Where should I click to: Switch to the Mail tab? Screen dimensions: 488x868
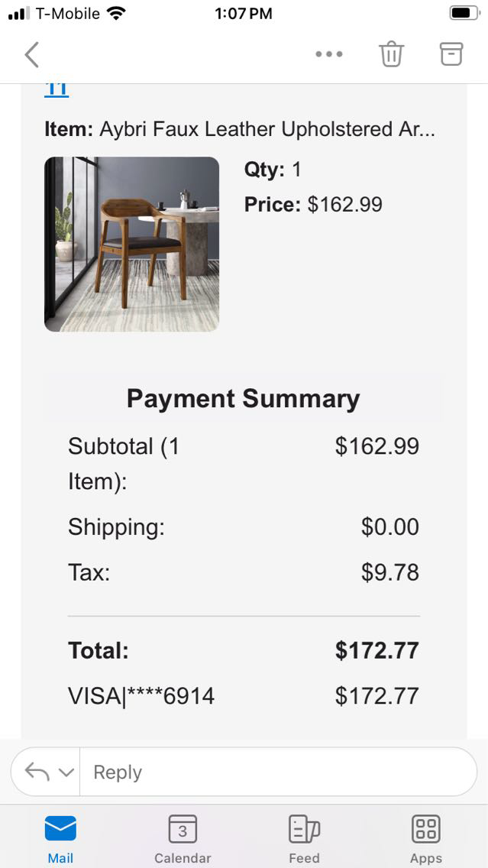[x=60, y=839]
